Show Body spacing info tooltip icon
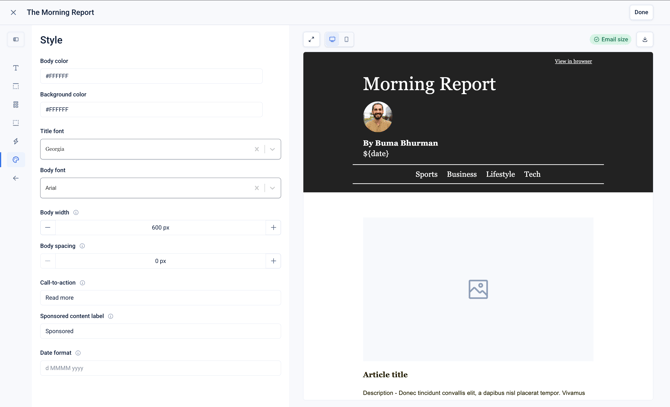This screenshot has width=670, height=407. pos(82,246)
